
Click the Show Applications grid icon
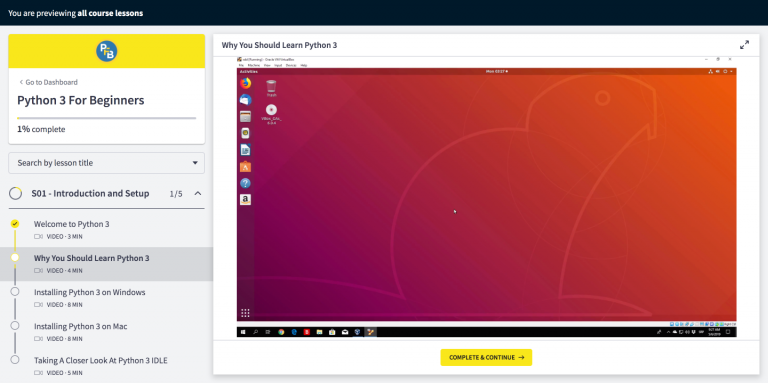pos(245,313)
